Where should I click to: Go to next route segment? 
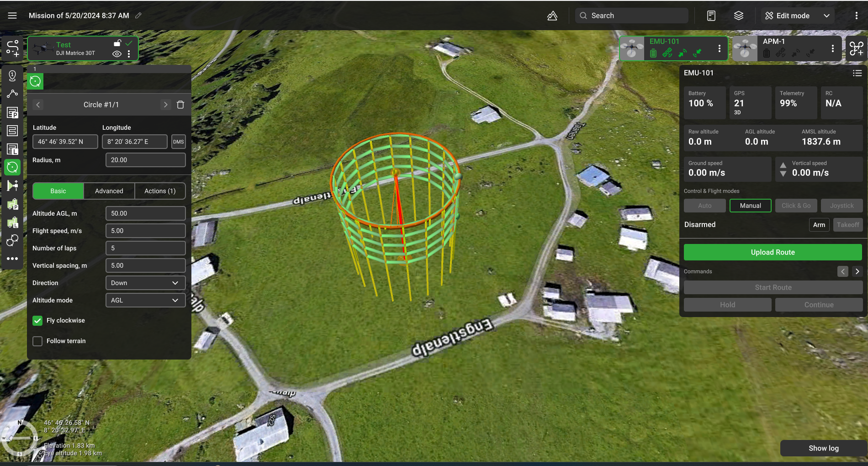click(x=165, y=105)
